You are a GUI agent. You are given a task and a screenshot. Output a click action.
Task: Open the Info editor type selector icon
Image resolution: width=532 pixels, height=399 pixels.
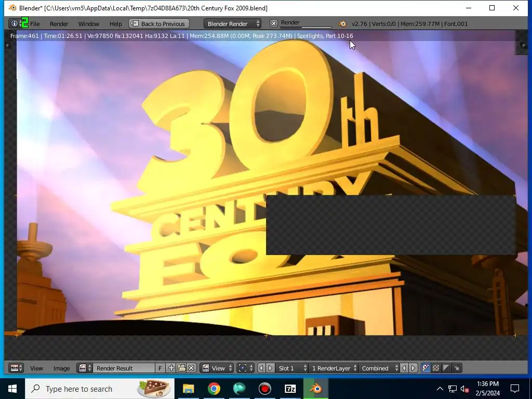(15, 23)
